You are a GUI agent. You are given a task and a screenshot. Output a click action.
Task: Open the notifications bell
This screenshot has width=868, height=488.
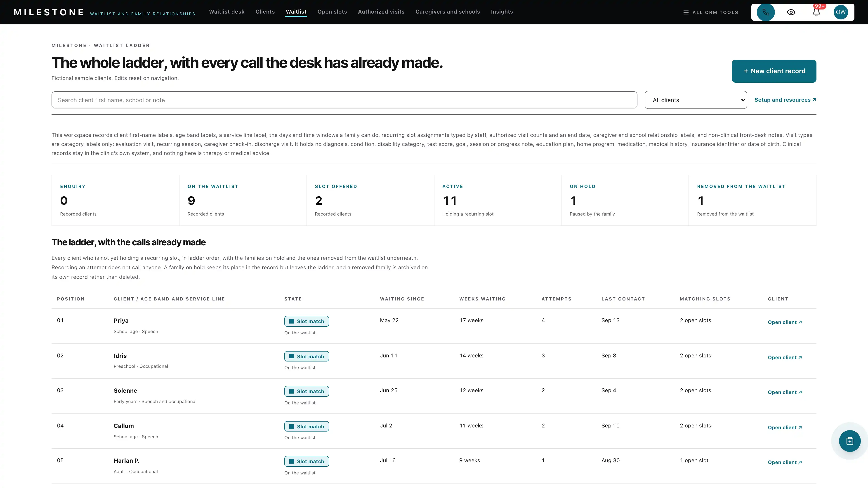pos(816,12)
